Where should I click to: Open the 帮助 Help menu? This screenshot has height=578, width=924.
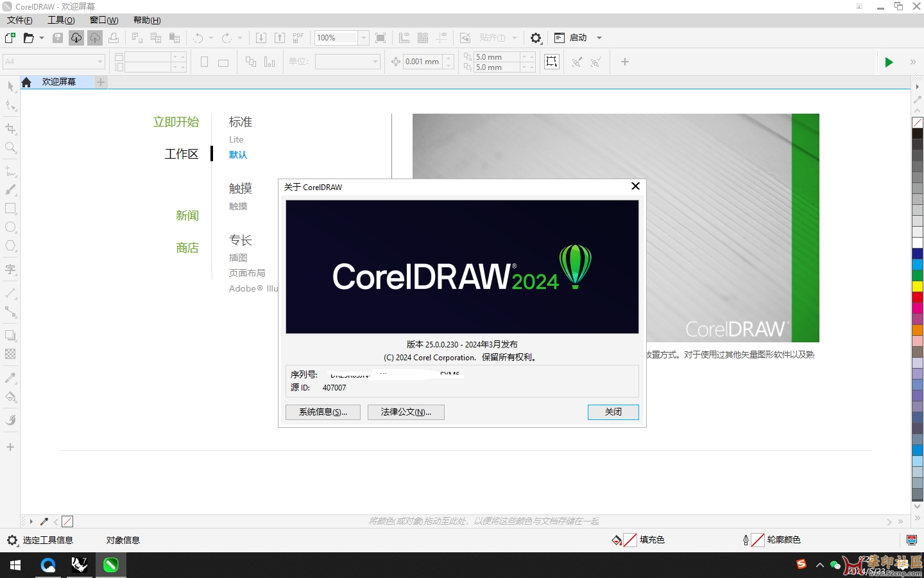[x=147, y=20]
